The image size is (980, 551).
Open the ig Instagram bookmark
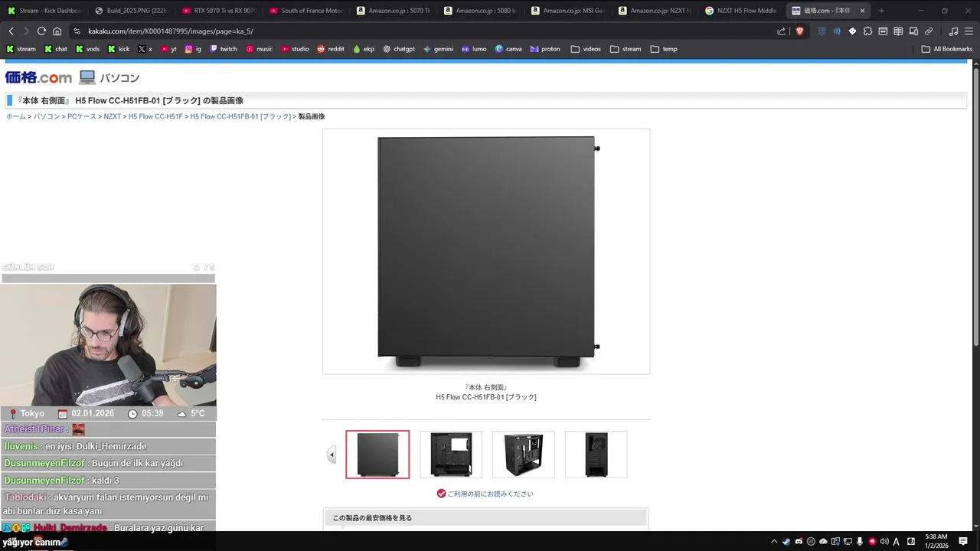point(193,49)
